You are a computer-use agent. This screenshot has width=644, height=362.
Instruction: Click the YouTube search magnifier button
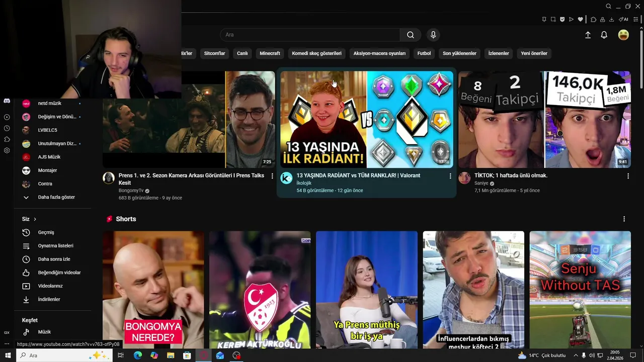coord(411,35)
